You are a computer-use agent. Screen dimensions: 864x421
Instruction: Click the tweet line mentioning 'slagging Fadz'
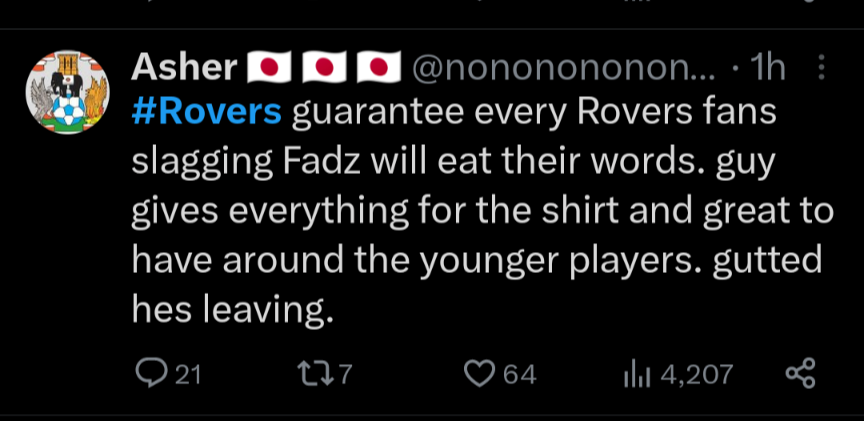click(453, 161)
